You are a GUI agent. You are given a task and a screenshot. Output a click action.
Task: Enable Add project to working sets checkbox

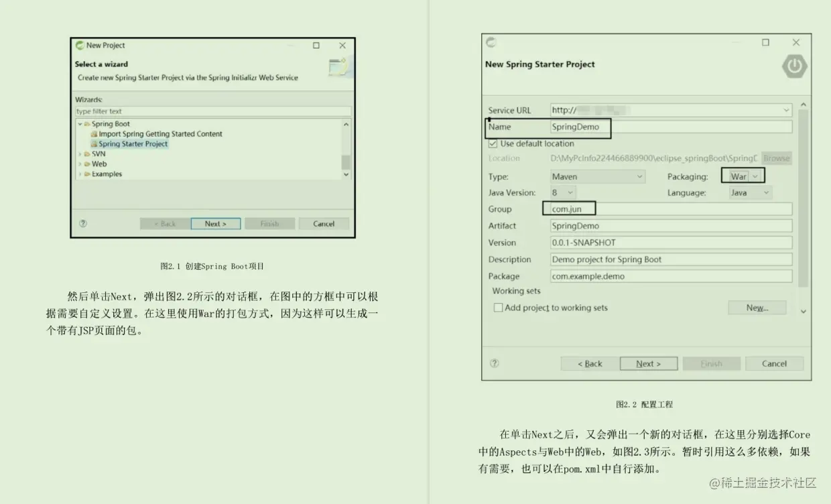(x=498, y=308)
